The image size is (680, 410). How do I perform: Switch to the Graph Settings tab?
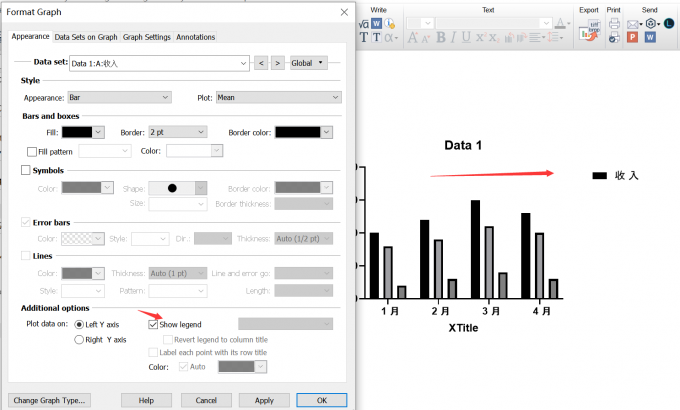147,37
